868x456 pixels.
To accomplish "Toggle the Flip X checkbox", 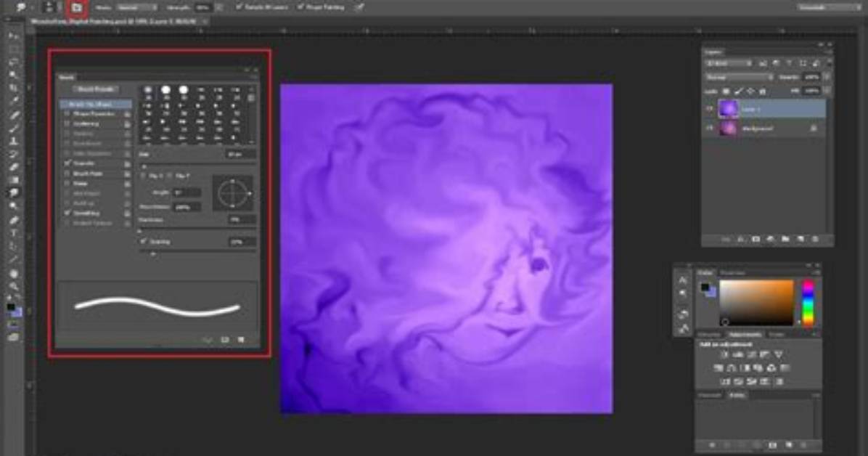I will (x=144, y=176).
